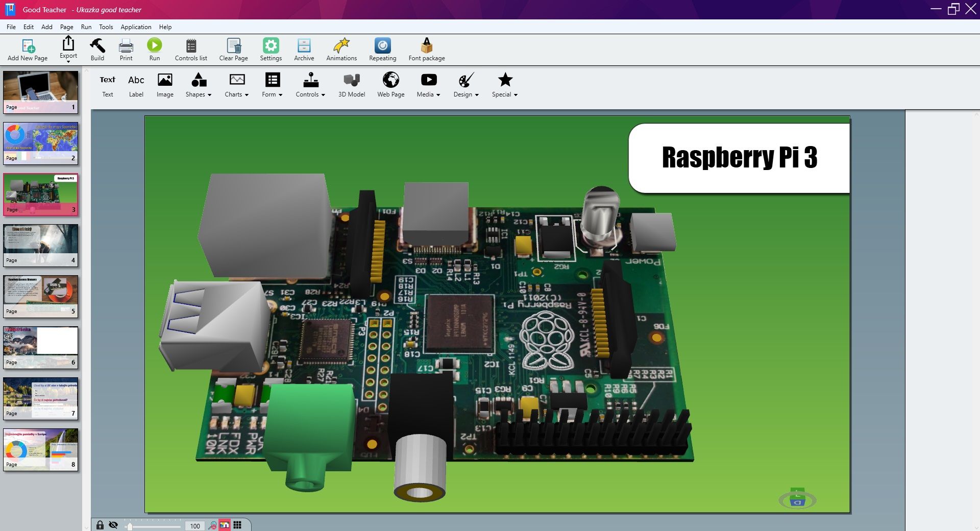Open the Tools menu
980x531 pixels.
point(106,27)
